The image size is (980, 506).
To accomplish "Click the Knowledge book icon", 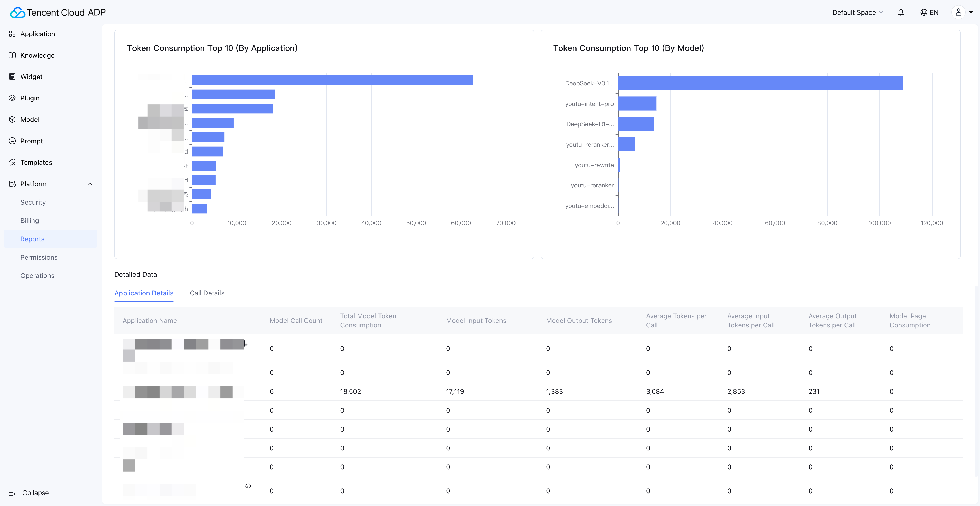I will [x=12, y=55].
